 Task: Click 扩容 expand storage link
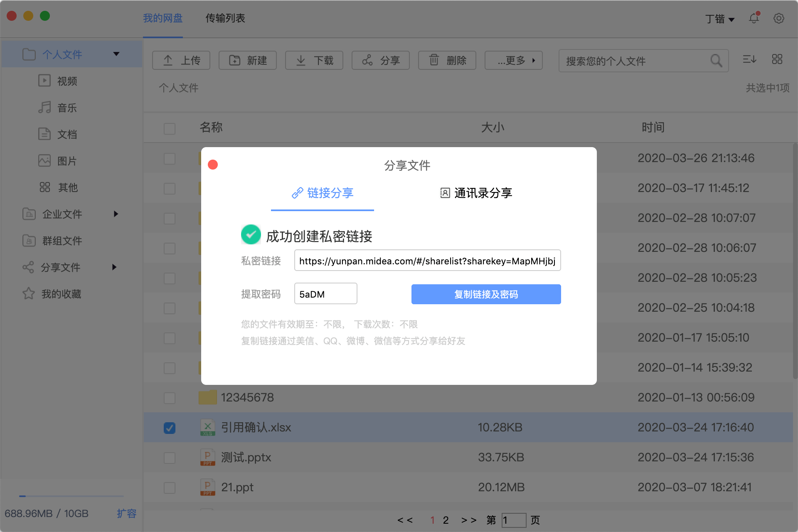tap(126, 513)
